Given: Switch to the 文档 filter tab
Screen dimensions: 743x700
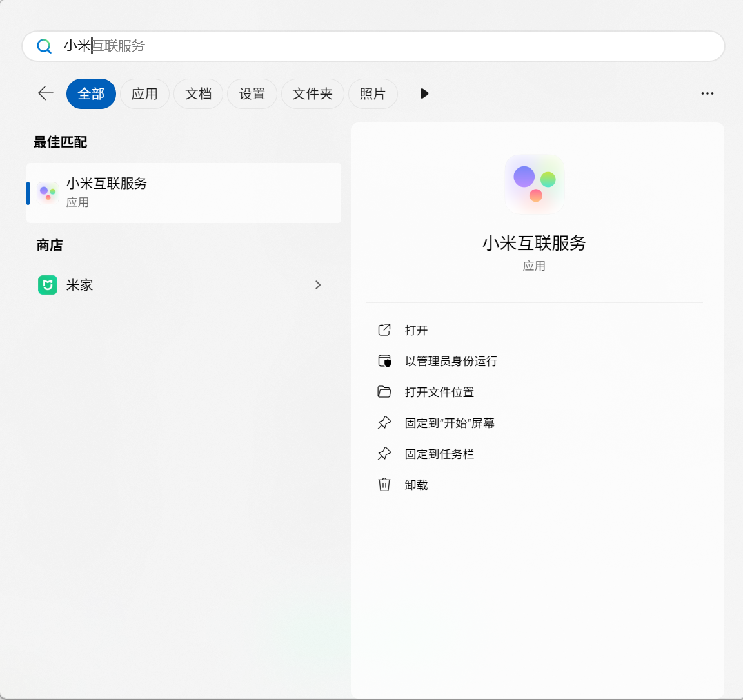Looking at the screenshot, I should [198, 93].
